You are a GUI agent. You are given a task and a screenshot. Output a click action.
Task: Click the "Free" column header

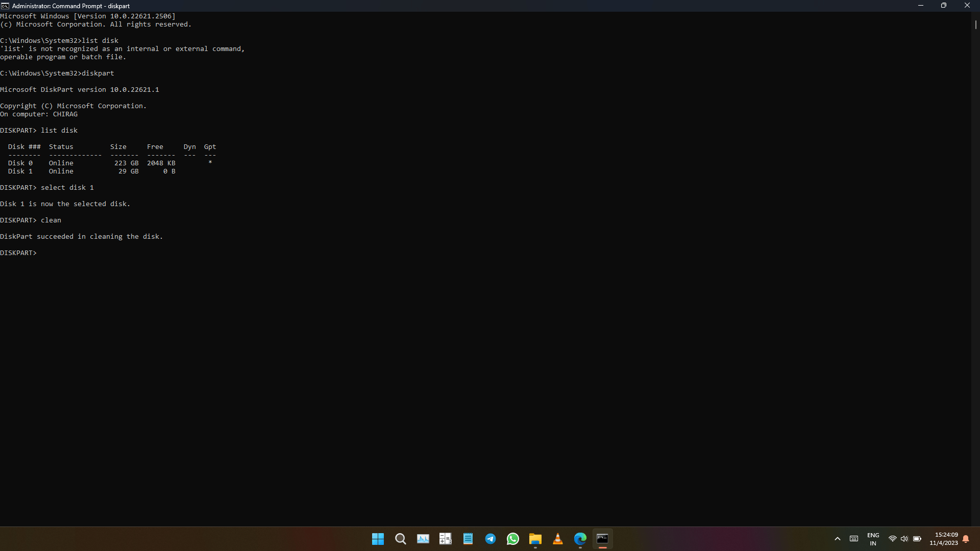pyautogui.click(x=155, y=147)
